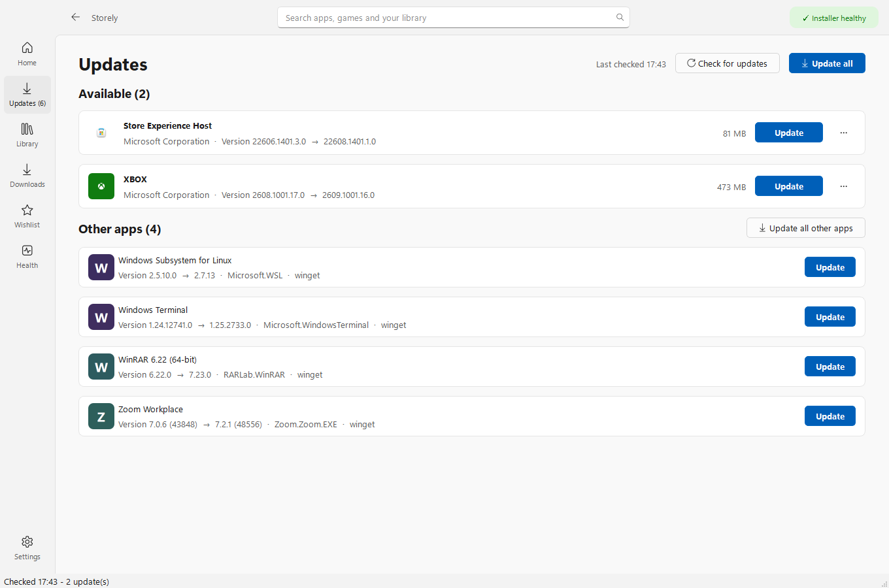Open the Home page in the sidebar
This screenshot has width=889, height=588.
[x=27, y=54]
